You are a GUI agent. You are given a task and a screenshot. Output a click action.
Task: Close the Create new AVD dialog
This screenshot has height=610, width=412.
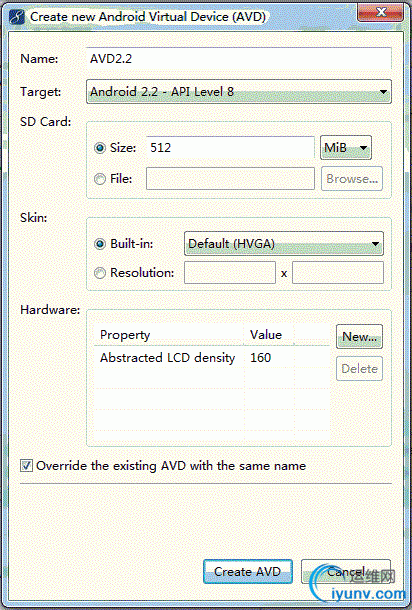(x=380, y=13)
